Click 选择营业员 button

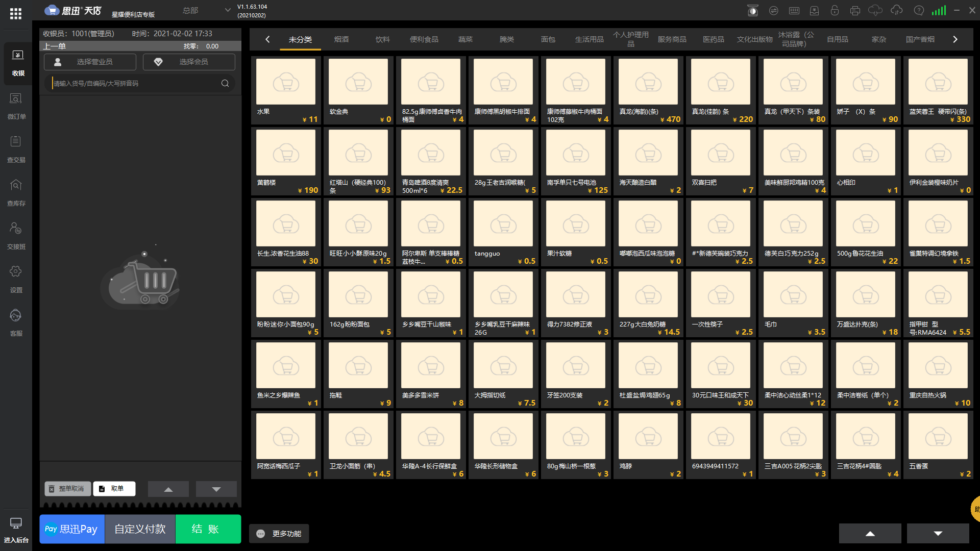90,62
